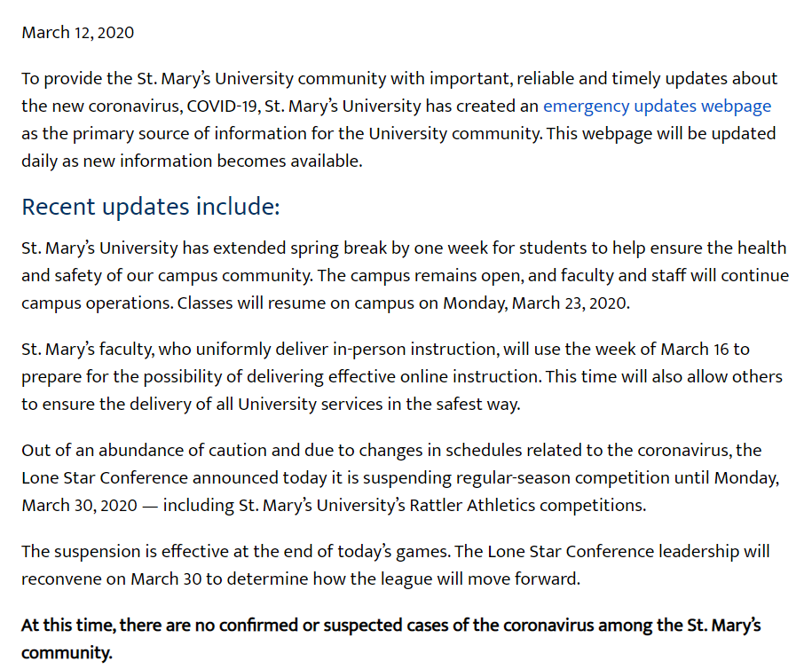This screenshot has height=669, width=812.
Task: Click the March 12, 2020 date line
Action: (78, 33)
